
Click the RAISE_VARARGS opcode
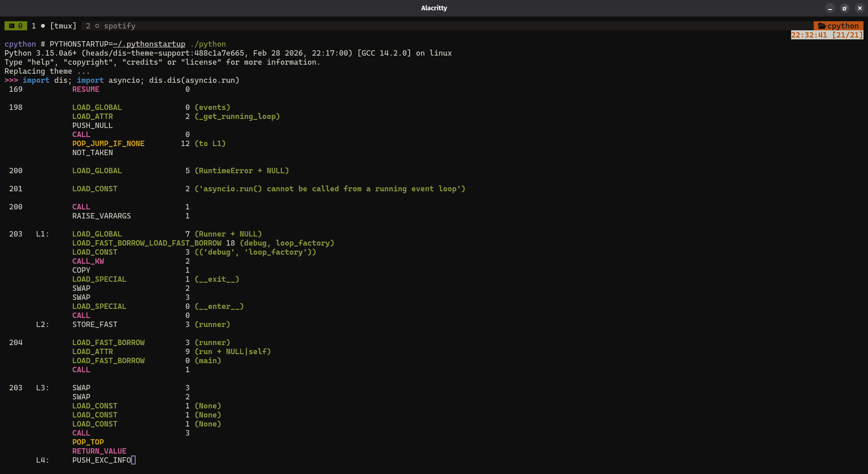(x=102, y=216)
